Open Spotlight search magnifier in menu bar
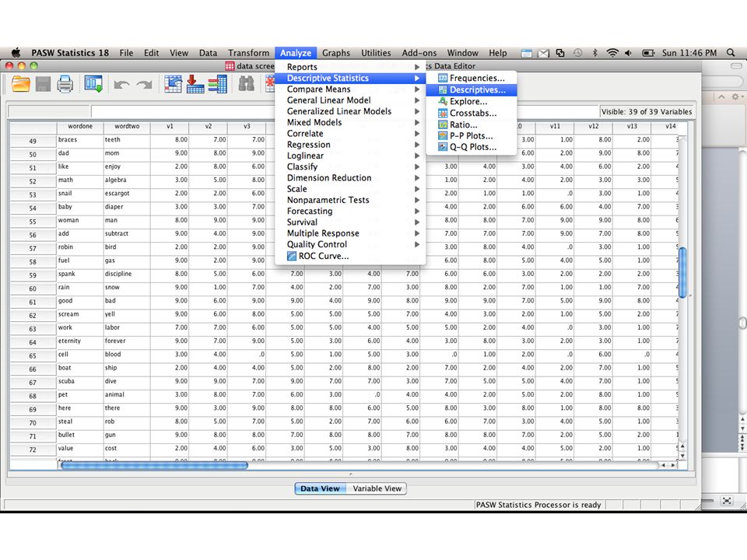 (x=731, y=53)
